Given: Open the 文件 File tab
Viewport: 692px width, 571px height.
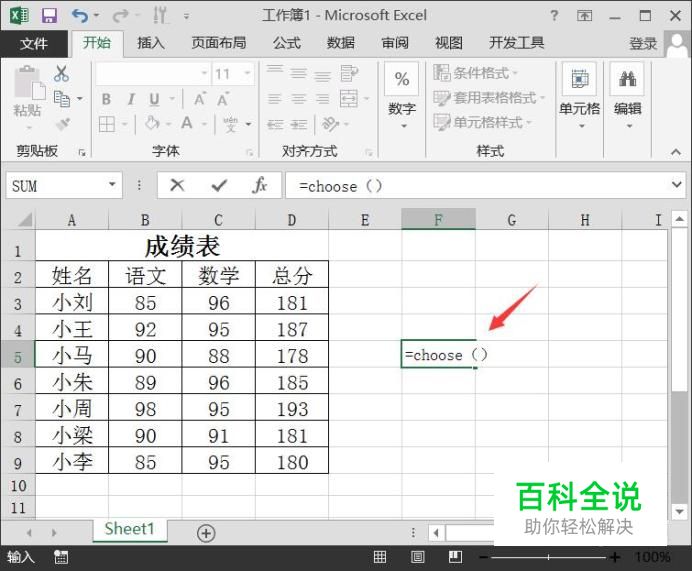Looking at the screenshot, I should (x=34, y=43).
